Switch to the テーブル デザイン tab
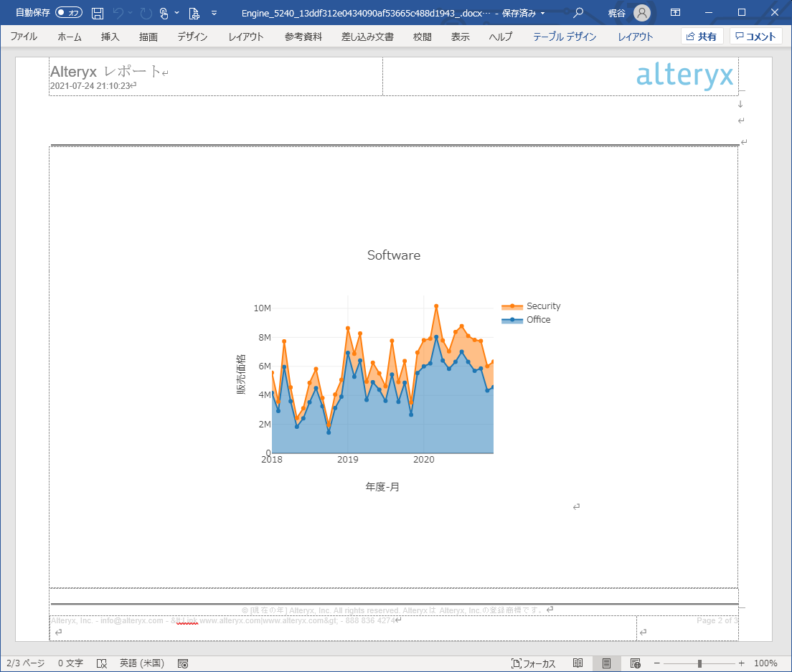The image size is (792, 672). tap(564, 37)
